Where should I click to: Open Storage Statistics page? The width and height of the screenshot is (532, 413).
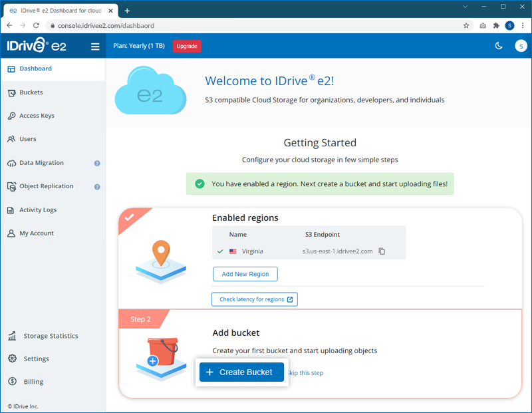(x=51, y=336)
